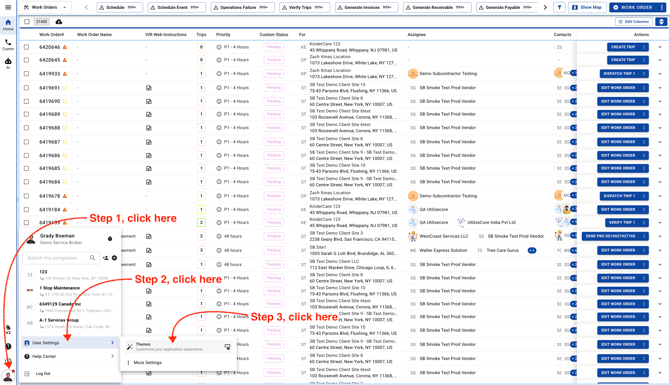The width and height of the screenshot is (670, 385).
Task: Click the clock priority icon for 6420645
Action: click(x=219, y=60)
